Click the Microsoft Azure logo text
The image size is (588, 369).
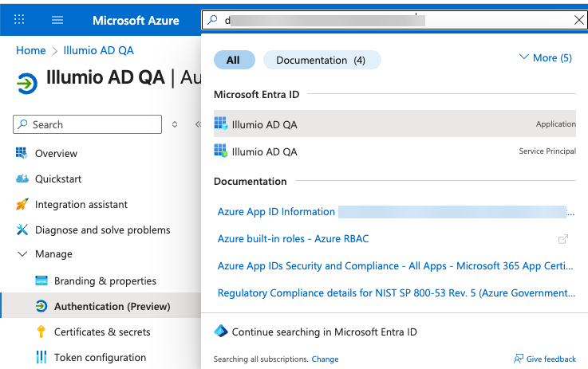[136, 21]
